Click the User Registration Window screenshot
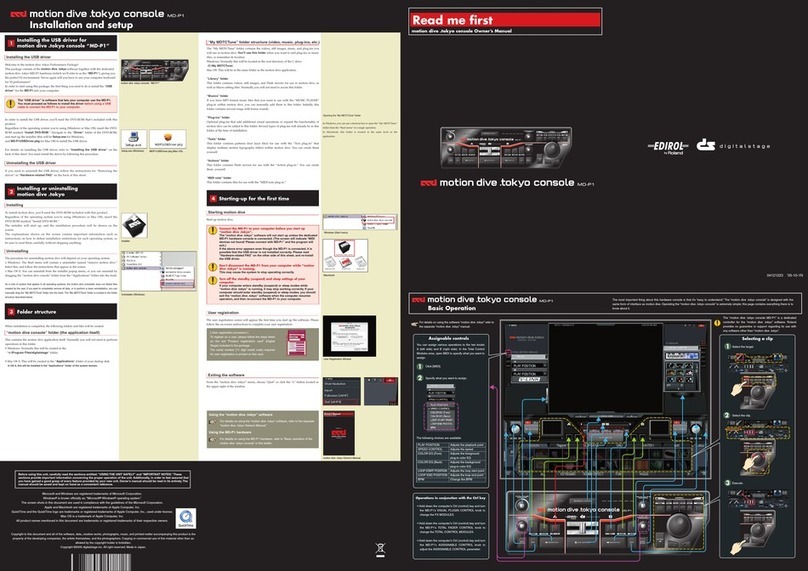This screenshot has width=808, height=571. point(349,336)
